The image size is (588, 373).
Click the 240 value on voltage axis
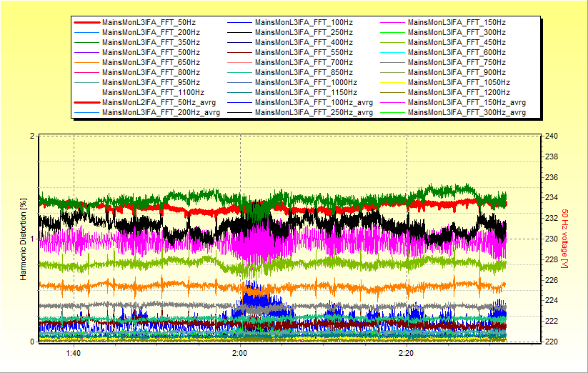552,136
